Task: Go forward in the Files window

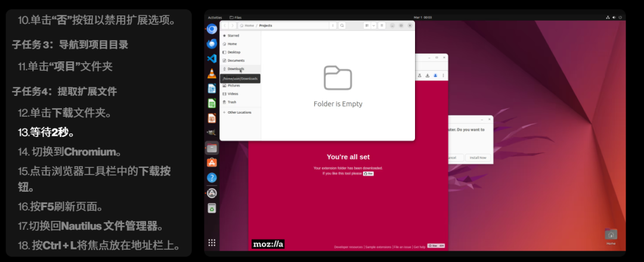Action: (233, 26)
